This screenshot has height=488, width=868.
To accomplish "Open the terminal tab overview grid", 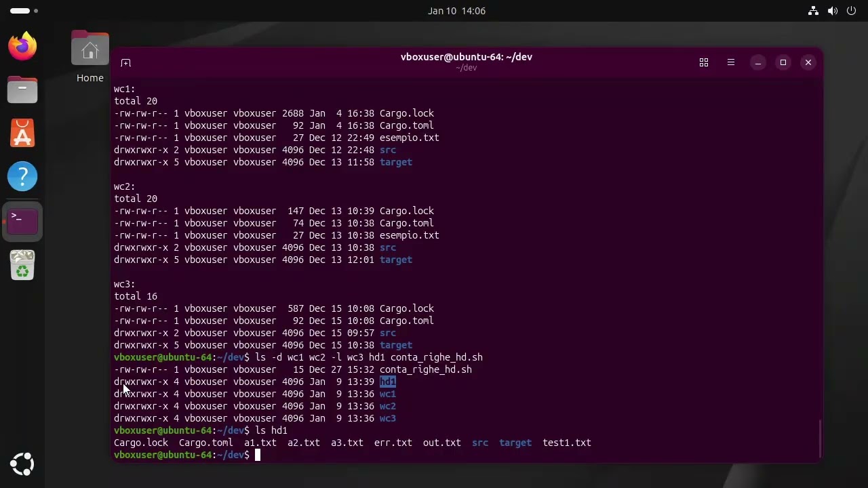I will [x=704, y=62].
